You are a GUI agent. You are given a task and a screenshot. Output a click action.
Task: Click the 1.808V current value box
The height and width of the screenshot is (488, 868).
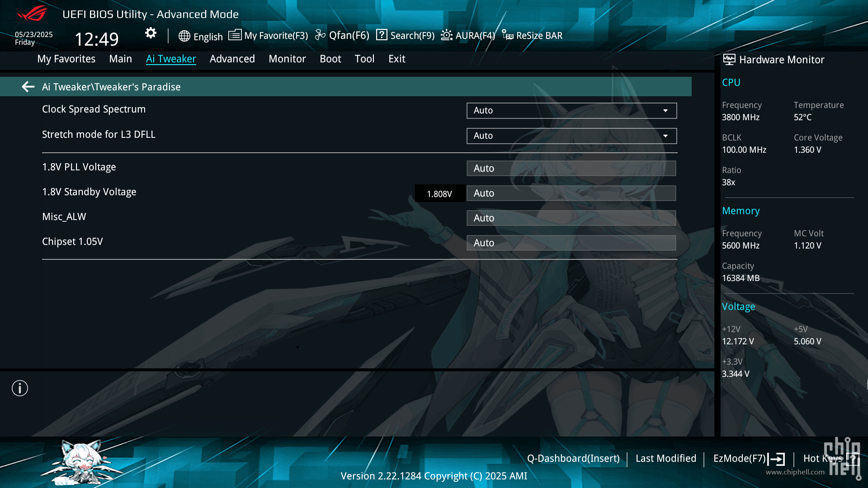[x=439, y=193]
